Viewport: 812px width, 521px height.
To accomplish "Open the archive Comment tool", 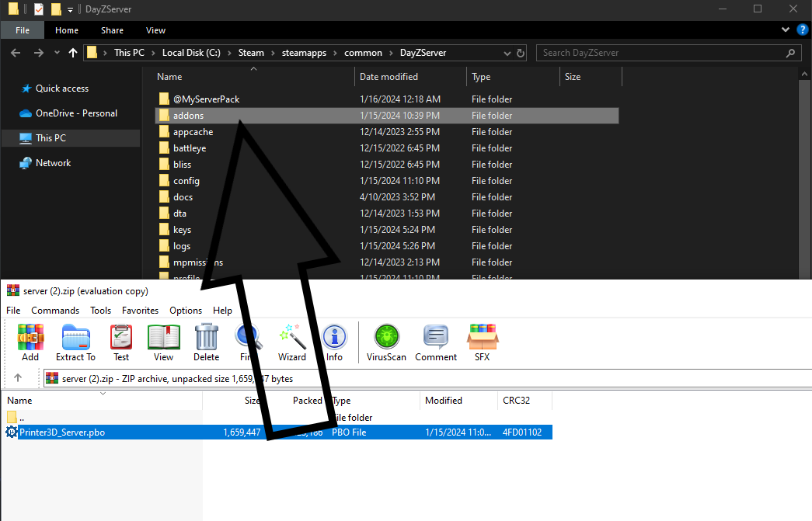I will (x=436, y=342).
